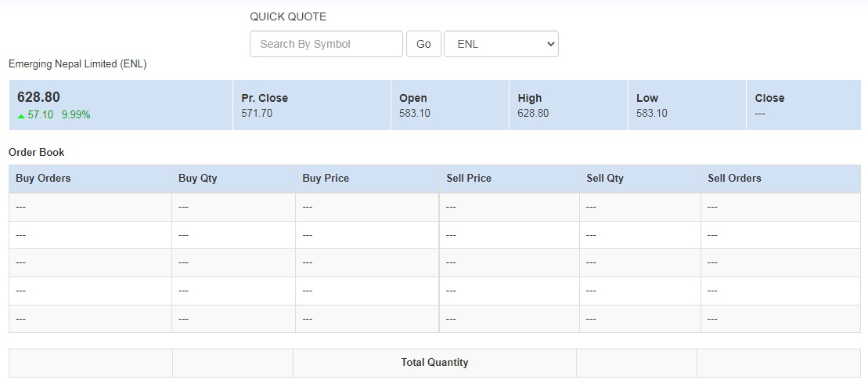868x387 pixels.
Task: Select the Pr. Close value 571.70
Action: (x=257, y=114)
